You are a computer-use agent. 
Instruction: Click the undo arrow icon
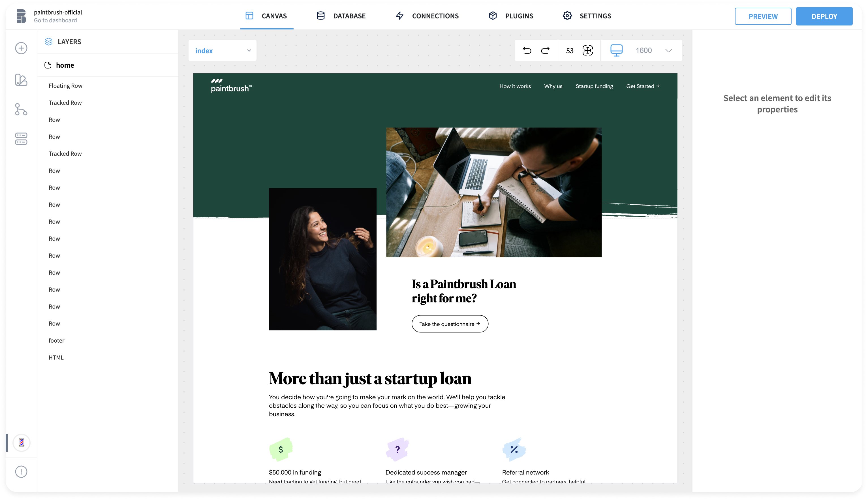527,50
